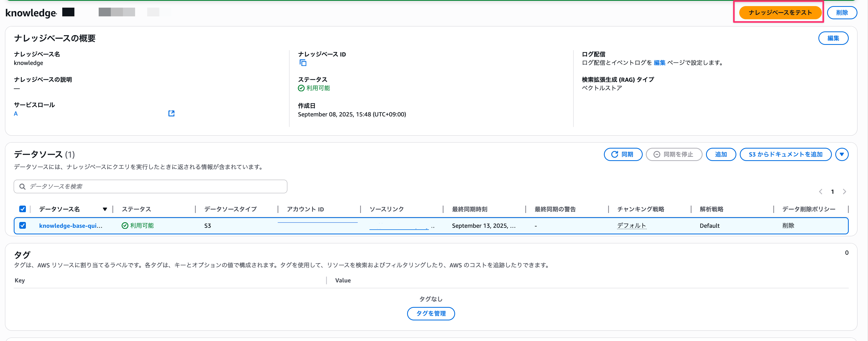The width and height of the screenshot is (868, 341).
Task: Click the 追加 data source button
Action: 721,154
